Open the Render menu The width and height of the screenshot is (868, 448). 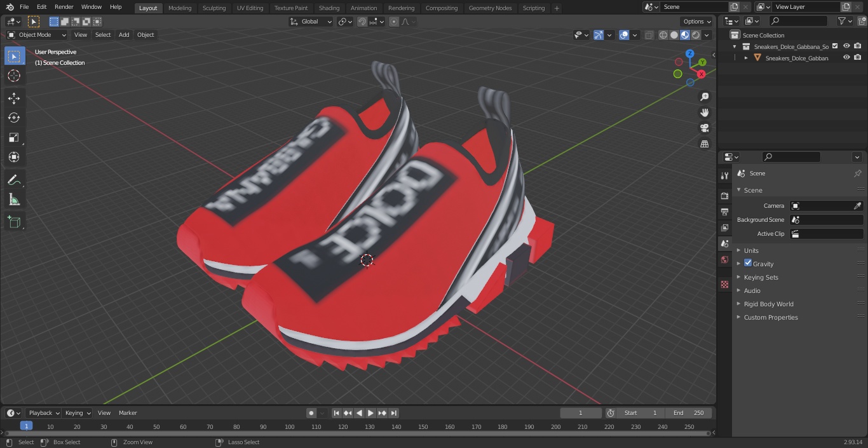pos(64,7)
